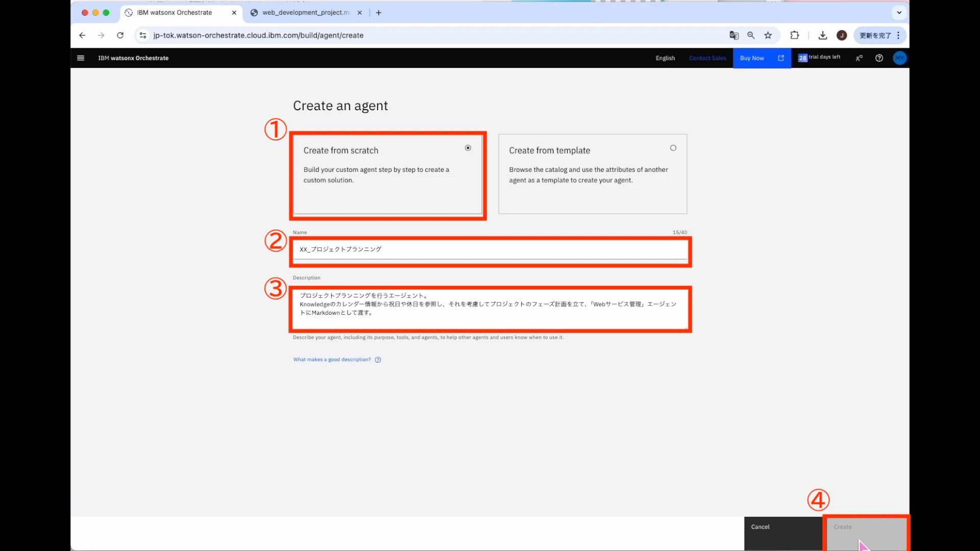
Task: Click the browser forward arrow
Action: click(x=101, y=35)
